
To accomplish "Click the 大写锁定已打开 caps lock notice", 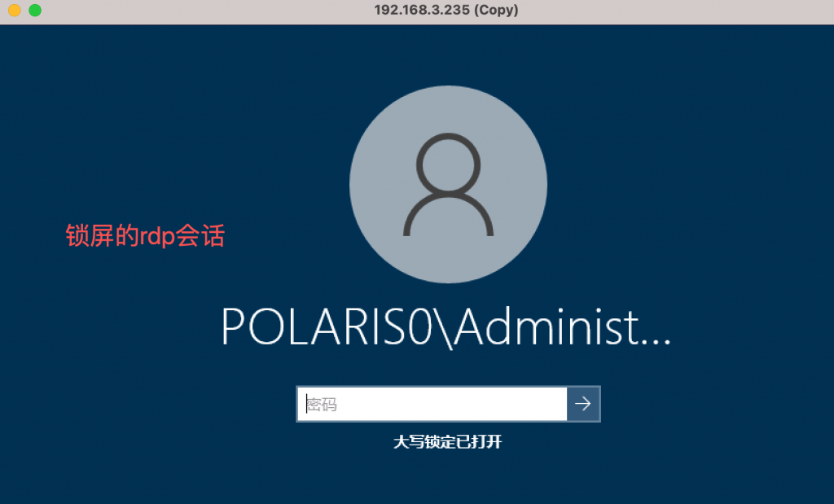I will tap(448, 442).
